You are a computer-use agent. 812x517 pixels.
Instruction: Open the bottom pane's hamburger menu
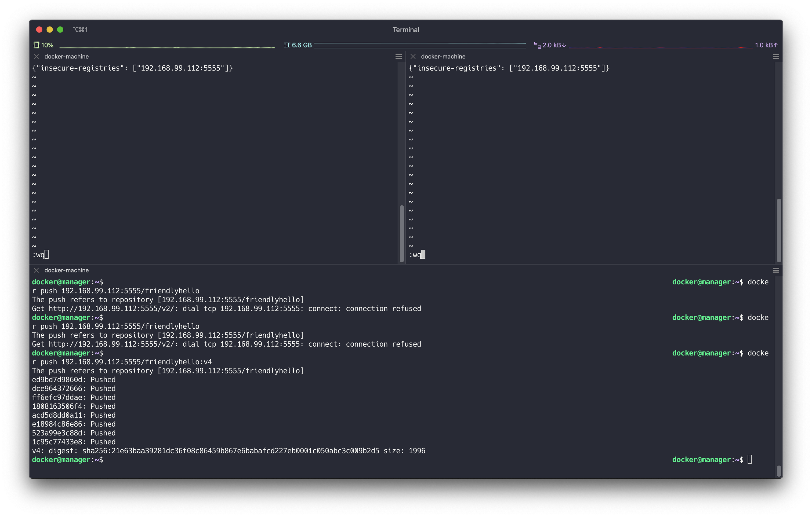click(x=775, y=270)
